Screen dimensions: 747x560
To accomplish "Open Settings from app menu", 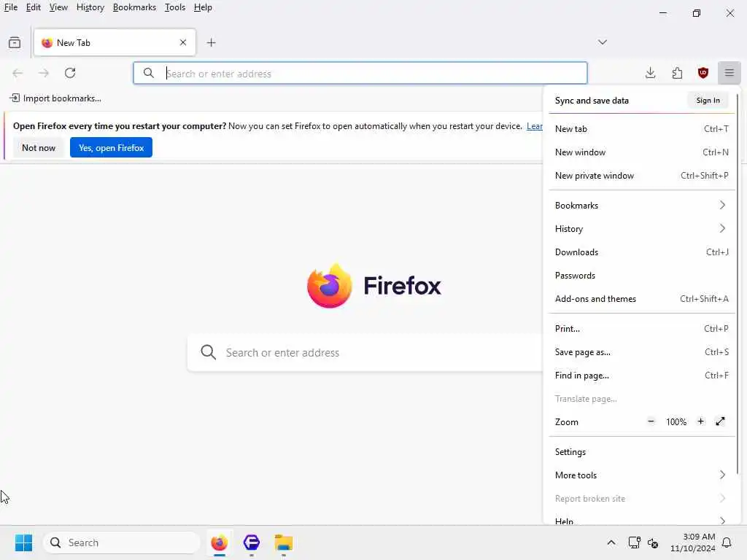I will click(x=642, y=452).
